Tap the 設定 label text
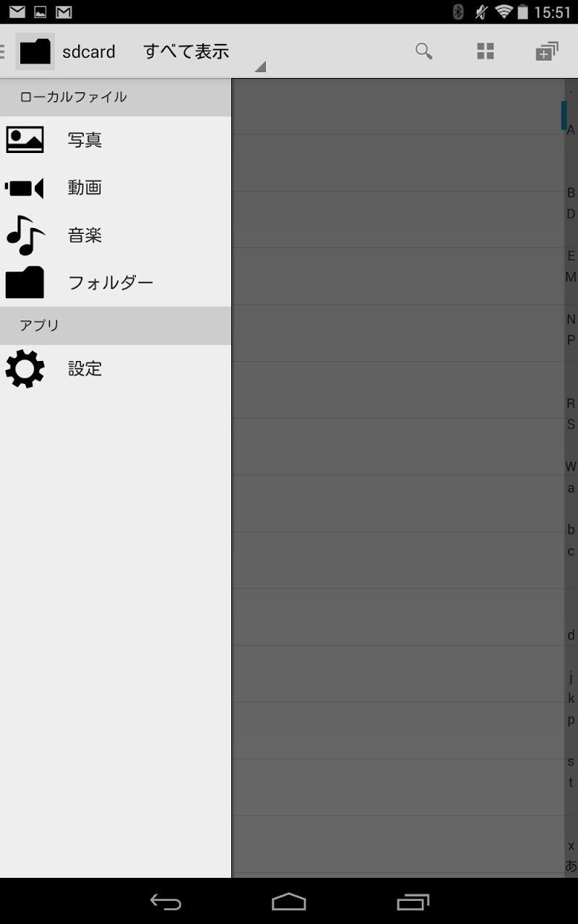Screen dimensions: 578x924 pyautogui.click(x=85, y=369)
